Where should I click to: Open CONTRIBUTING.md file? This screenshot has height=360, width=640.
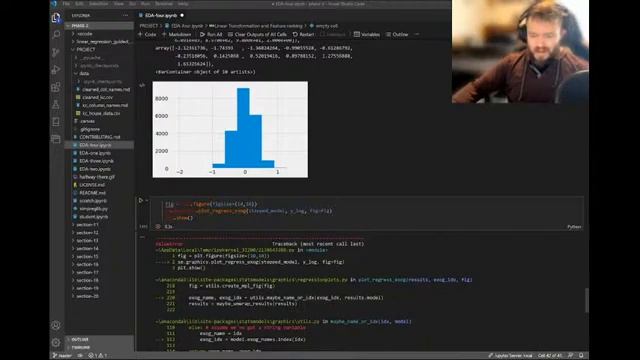point(100,137)
